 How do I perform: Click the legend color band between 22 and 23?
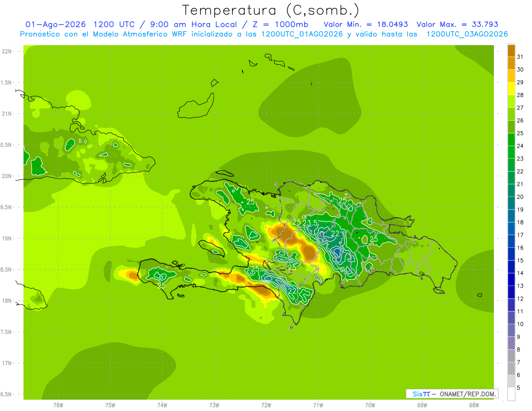[x=511, y=165]
